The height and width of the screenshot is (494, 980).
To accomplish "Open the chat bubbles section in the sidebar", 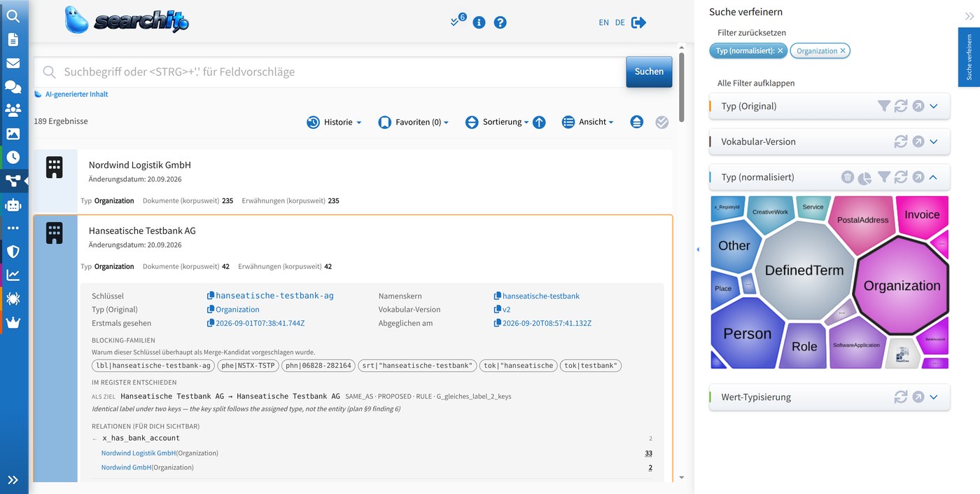I will click(13, 87).
